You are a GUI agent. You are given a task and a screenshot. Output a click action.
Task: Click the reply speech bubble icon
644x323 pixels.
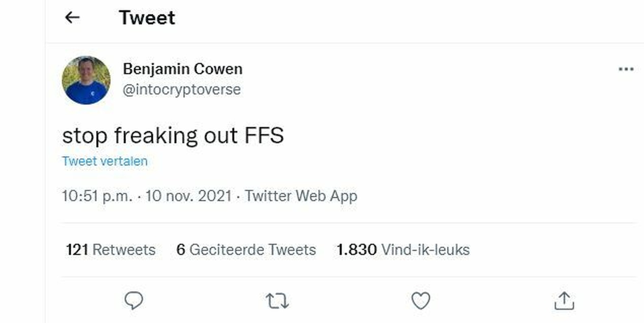pyautogui.click(x=134, y=301)
